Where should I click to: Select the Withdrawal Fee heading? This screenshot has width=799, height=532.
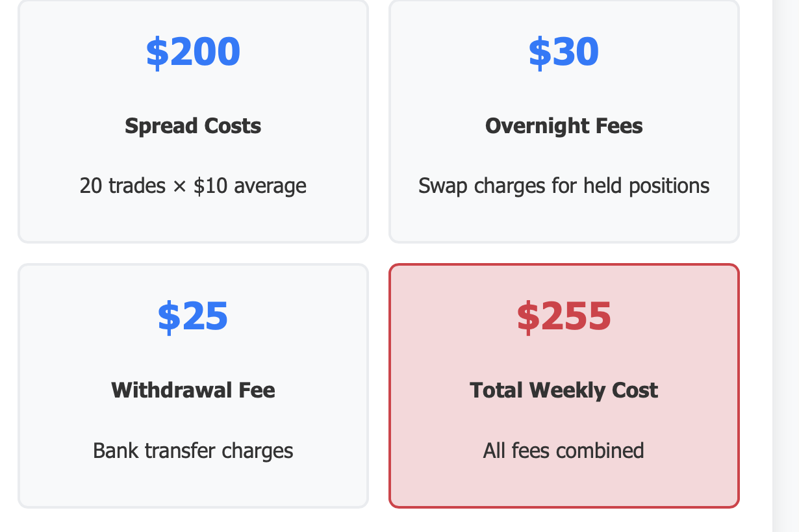coord(193,390)
